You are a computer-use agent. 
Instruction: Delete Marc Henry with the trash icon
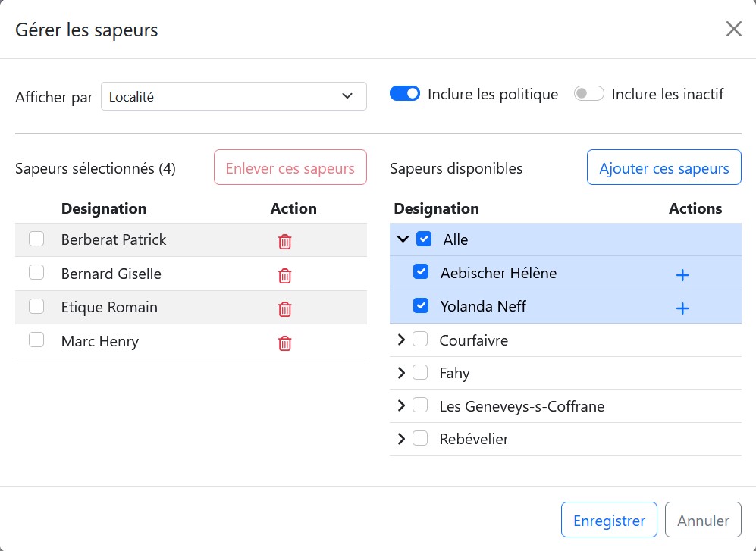284,343
